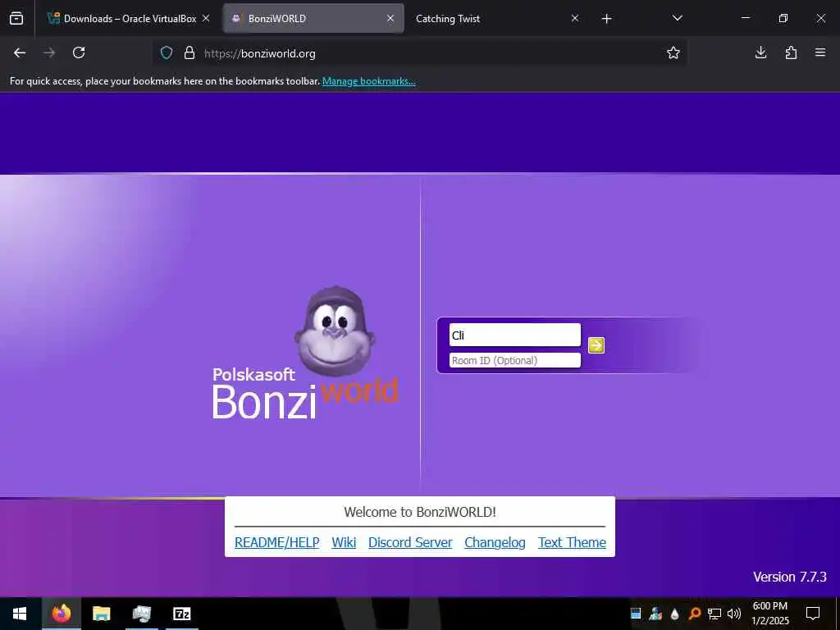Switch to the Catching Twist tab
The height and width of the screenshot is (630, 840).
point(495,18)
